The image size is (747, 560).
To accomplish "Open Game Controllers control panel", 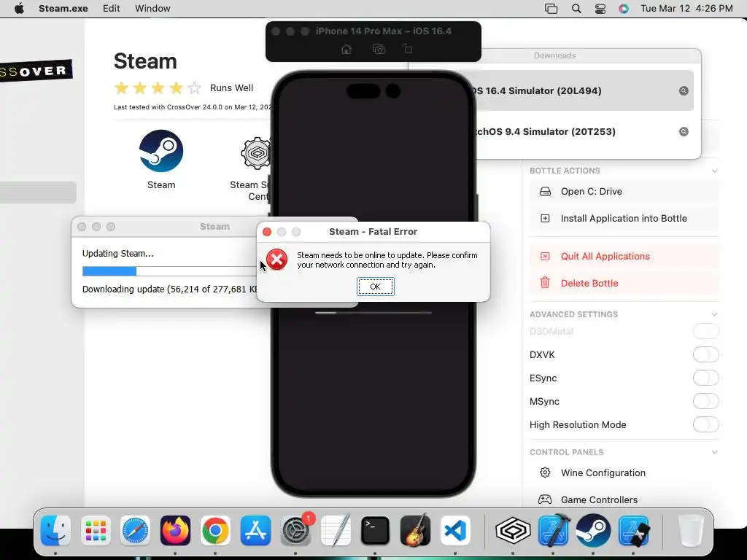I will (x=624, y=499).
